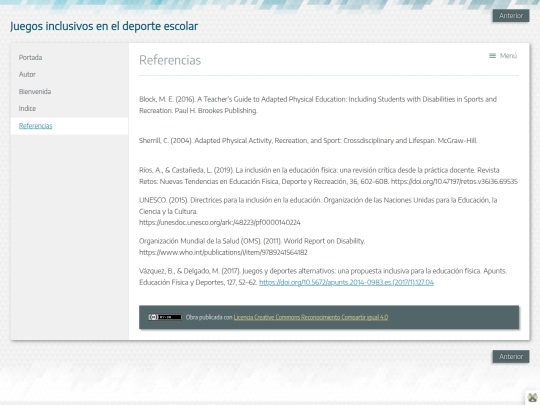Click the text Obra publicada con
This screenshot has width=540, height=405.
coord(209,317)
